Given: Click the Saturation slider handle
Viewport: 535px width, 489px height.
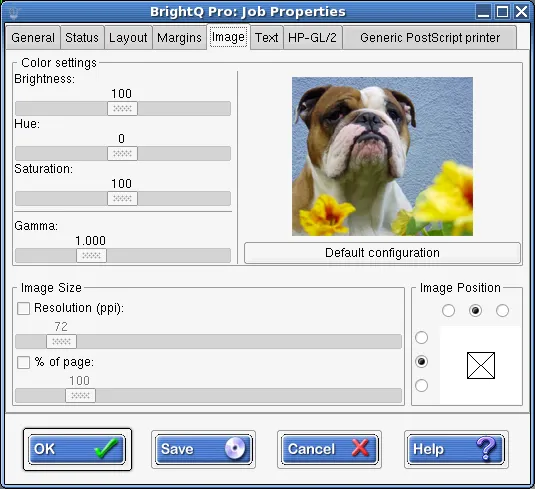Looking at the screenshot, I should (x=122, y=199).
